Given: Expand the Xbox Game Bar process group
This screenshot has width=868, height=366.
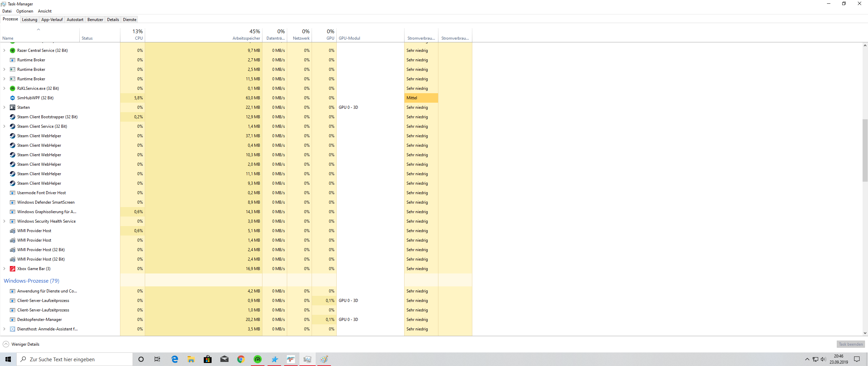Looking at the screenshot, I should point(4,269).
